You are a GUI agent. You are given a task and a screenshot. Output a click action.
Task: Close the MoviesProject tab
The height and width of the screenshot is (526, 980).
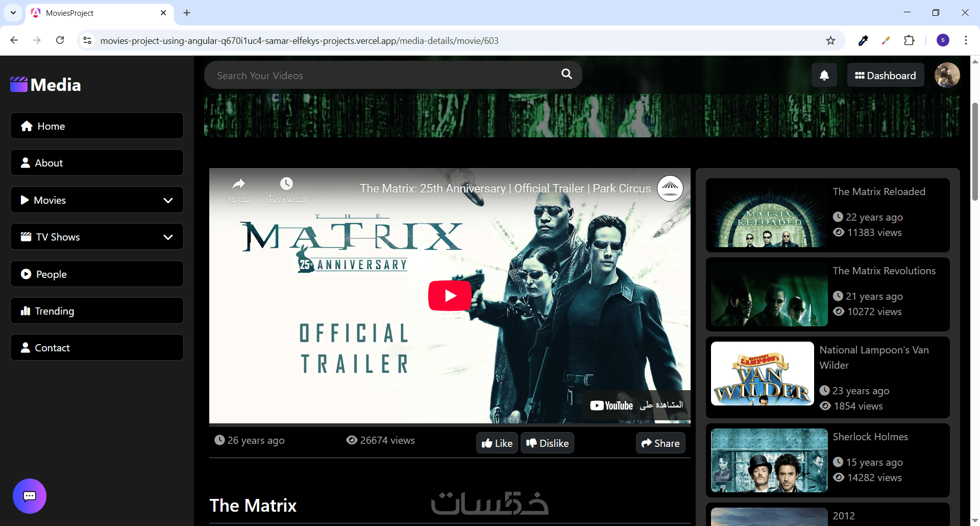click(x=163, y=13)
